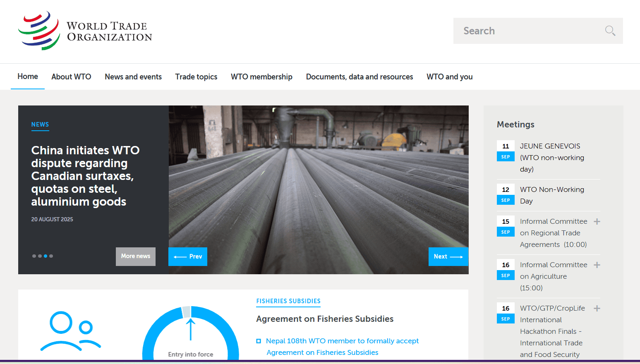The height and width of the screenshot is (364, 640).
Task: Select the fourth carousel slide dot
Action: [51, 256]
